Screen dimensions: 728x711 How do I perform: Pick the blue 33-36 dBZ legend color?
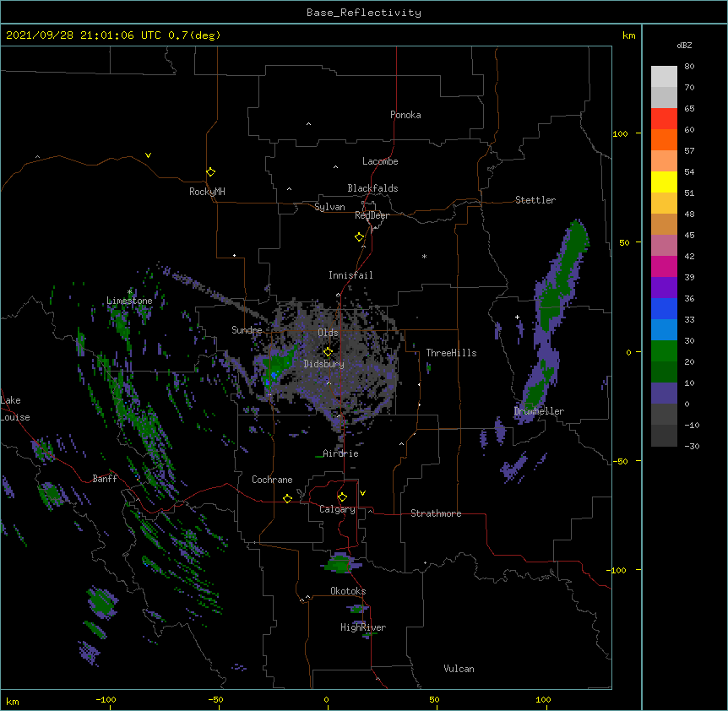[664, 308]
